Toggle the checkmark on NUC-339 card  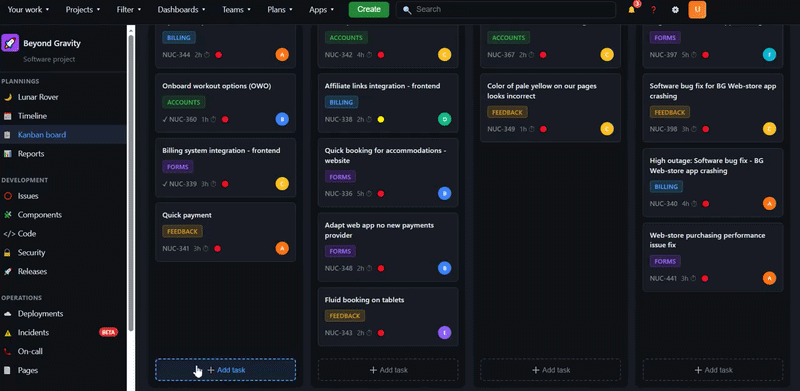click(165, 184)
